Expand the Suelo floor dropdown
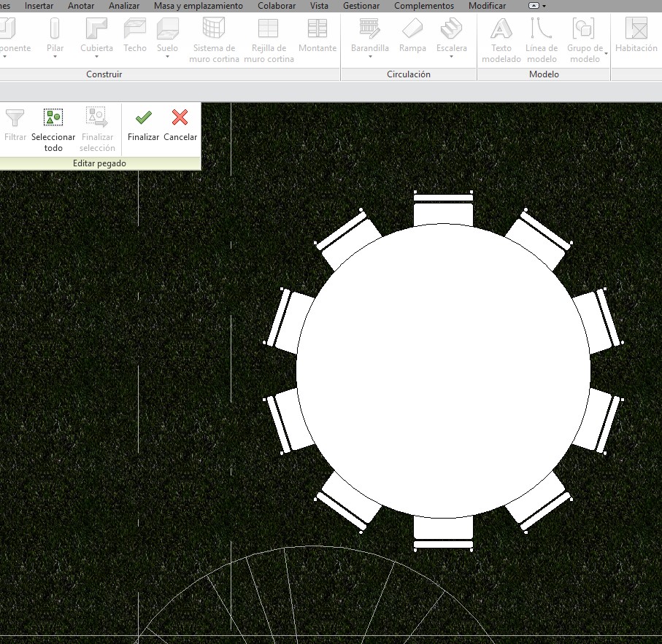662x644 pixels. coord(167,56)
